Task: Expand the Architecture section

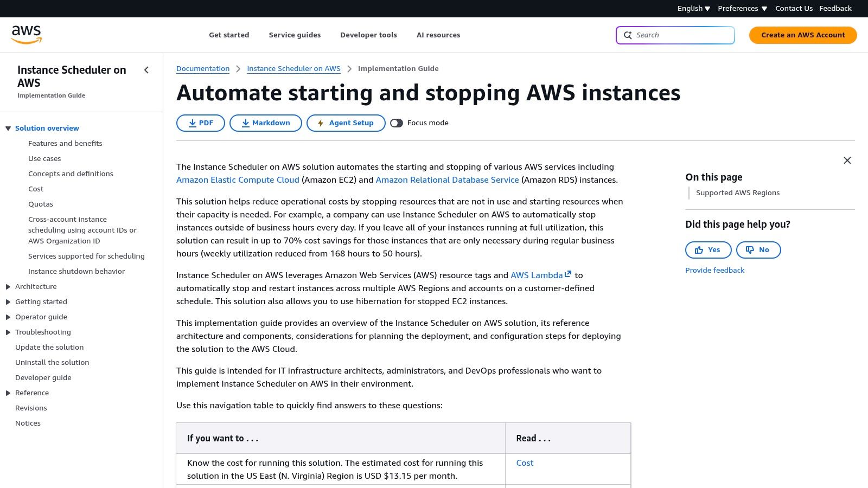Action: click(x=8, y=287)
